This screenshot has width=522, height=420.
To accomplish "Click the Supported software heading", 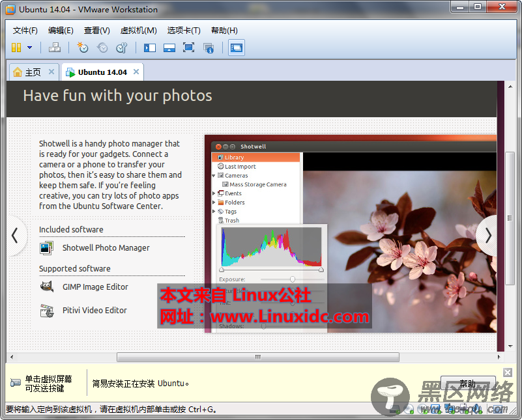I will coord(74,268).
